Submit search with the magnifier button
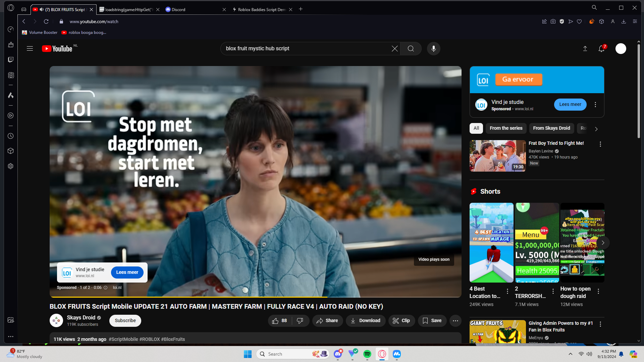Screen dimensions: 644x362 [411, 49]
